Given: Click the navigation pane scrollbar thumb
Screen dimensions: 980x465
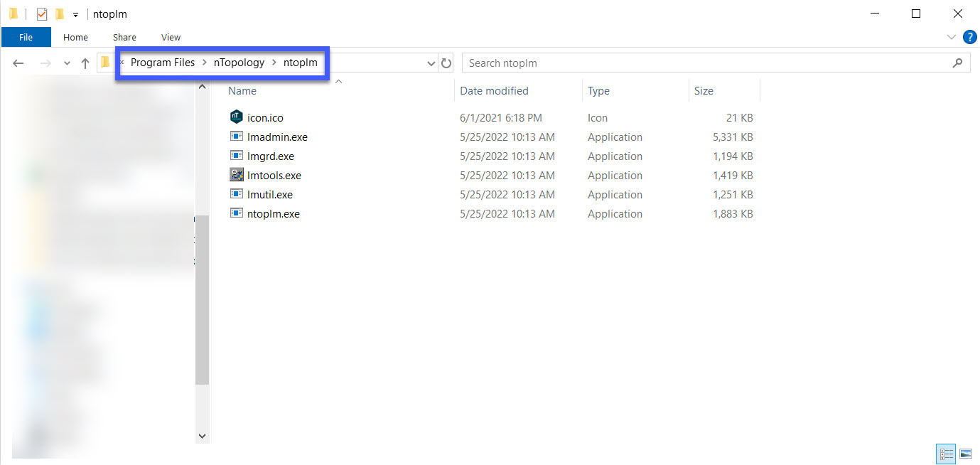Looking at the screenshot, I should (202, 300).
